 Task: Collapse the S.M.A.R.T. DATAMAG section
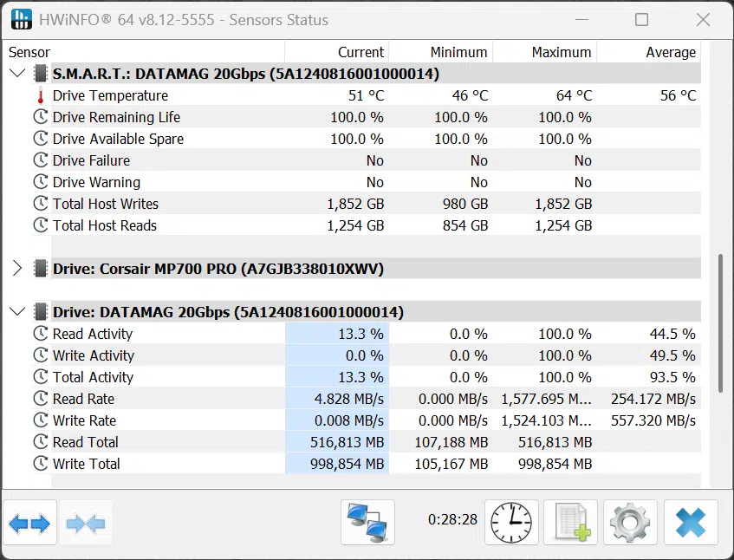[x=17, y=73]
